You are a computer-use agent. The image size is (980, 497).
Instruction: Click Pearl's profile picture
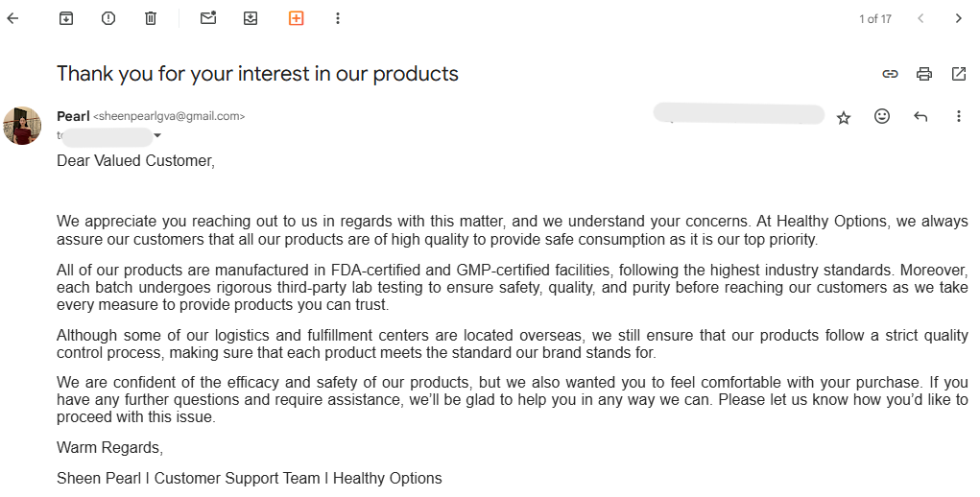coord(22,126)
